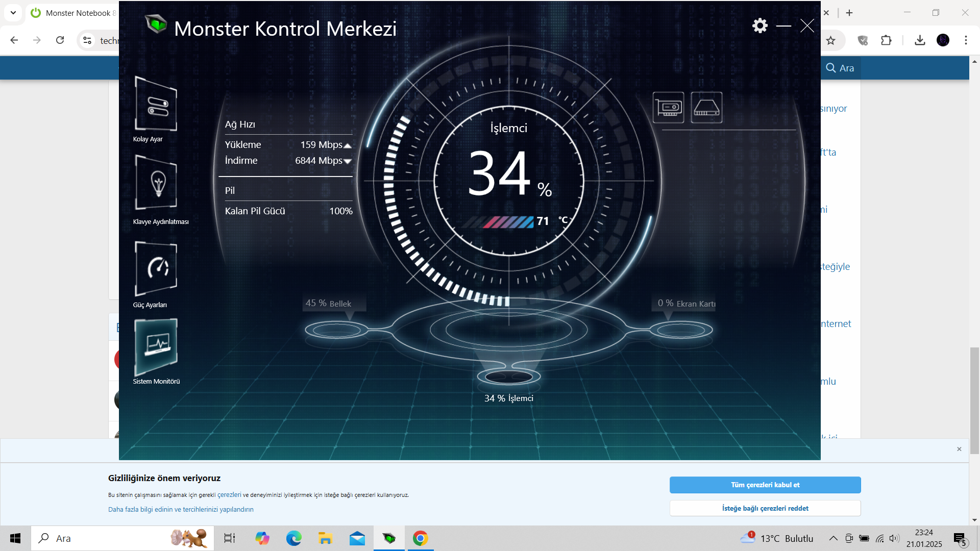Open Güç Ayarları power settings icon
The width and height of the screenshot is (980, 551).
(x=156, y=268)
